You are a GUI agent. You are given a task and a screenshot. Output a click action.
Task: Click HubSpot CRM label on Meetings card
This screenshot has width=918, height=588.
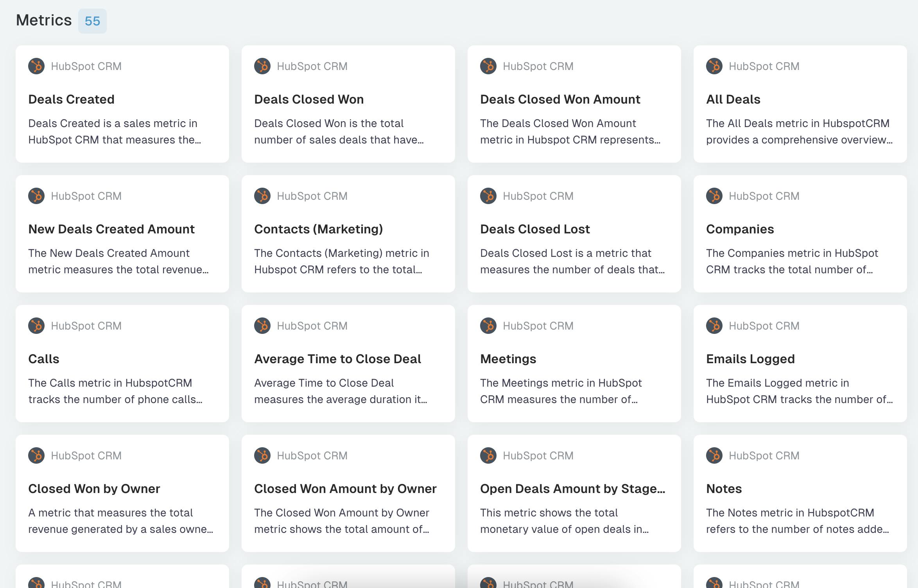[x=538, y=326]
